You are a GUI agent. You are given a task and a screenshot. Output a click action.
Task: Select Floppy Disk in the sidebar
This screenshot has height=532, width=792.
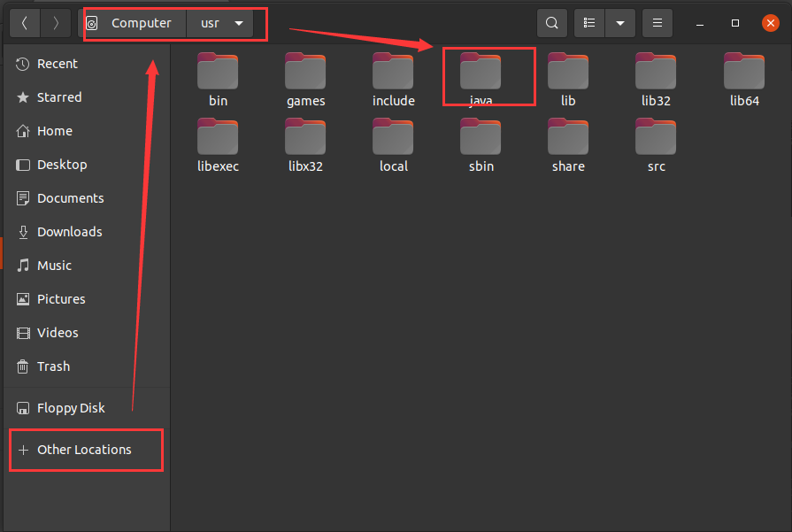(87, 408)
